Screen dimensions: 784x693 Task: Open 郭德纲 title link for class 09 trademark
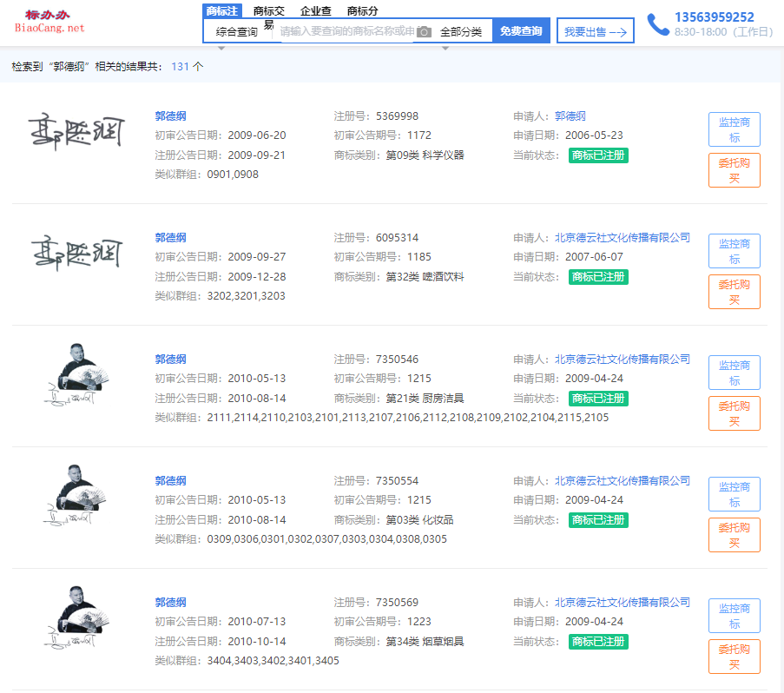click(x=170, y=116)
